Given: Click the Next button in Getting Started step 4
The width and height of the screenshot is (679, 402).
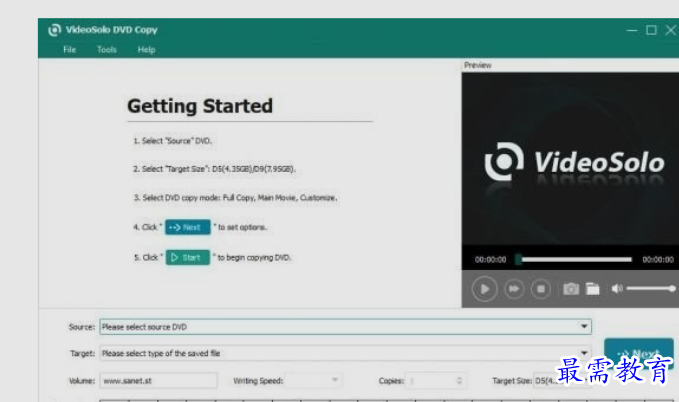Looking at the screenshot, I should pyautogui.click(x=188, y=227).
